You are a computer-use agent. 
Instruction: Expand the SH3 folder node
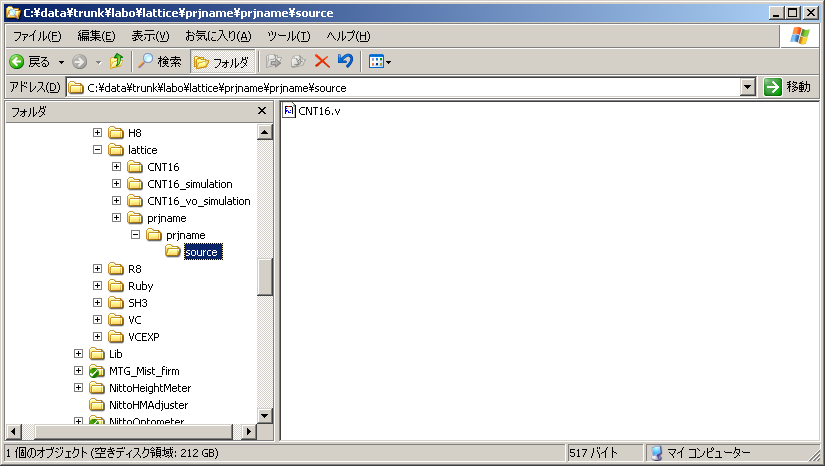(97, 302)
